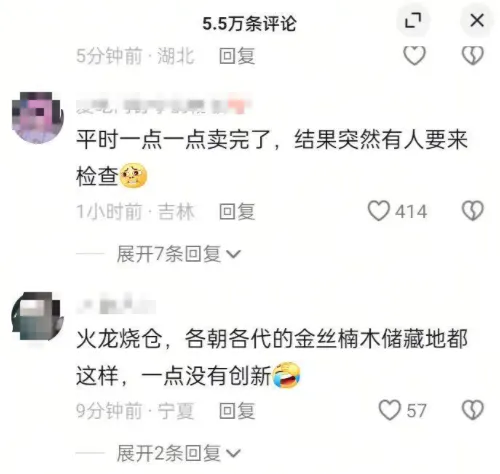The height and width of the screenshot is (474, 500).
Task: Close the comments panel
Action: pyautogui.click(x=477, y=21)
